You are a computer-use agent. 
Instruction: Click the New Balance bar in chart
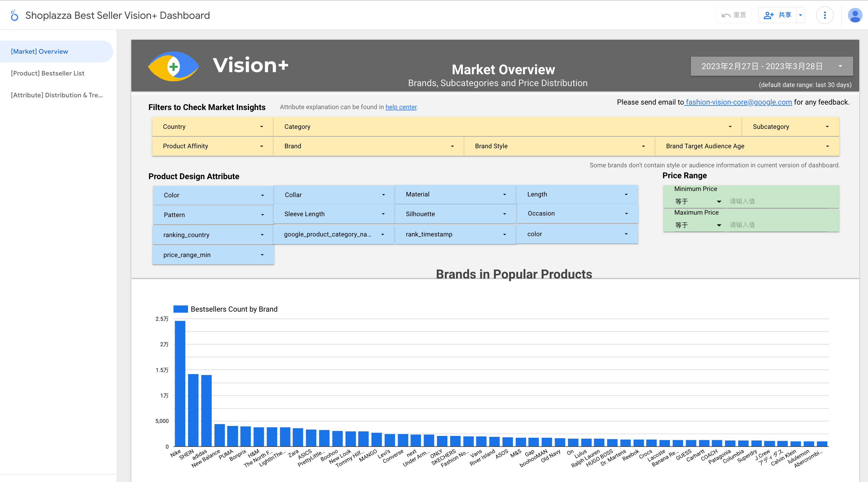[220, 436]
